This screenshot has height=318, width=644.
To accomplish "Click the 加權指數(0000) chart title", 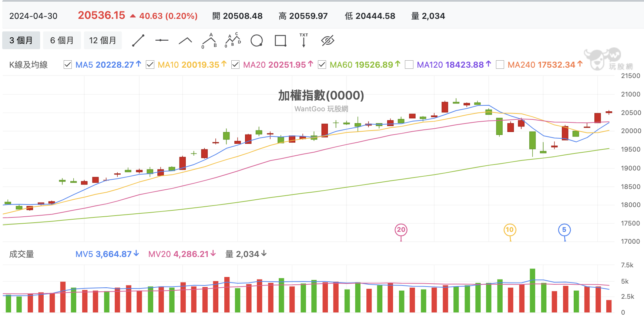I will tap(321, 95).
